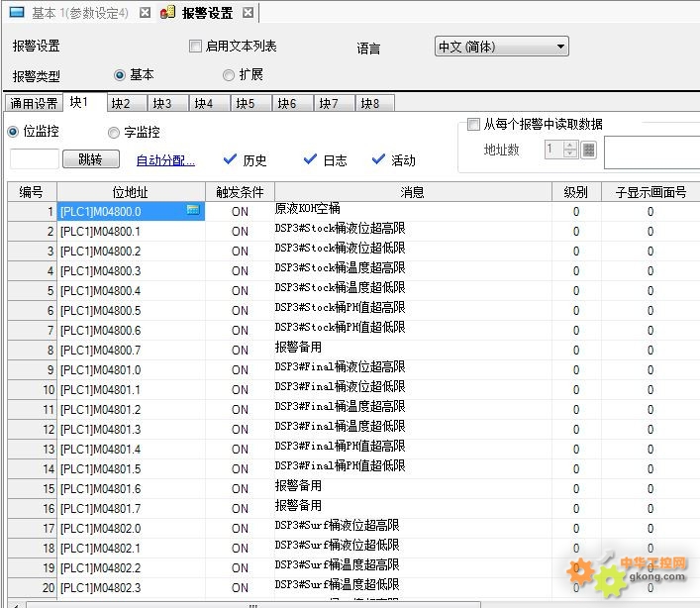Screen dimensions: 700x608
Task: Select address cell [PLC1]M04800.1
Action: click(131, 232)
